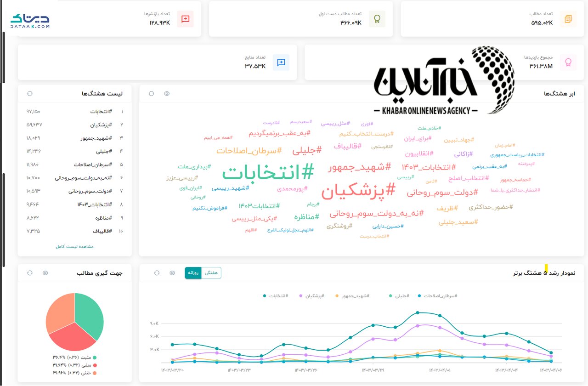Refresh the hashtag list panel

30,93
